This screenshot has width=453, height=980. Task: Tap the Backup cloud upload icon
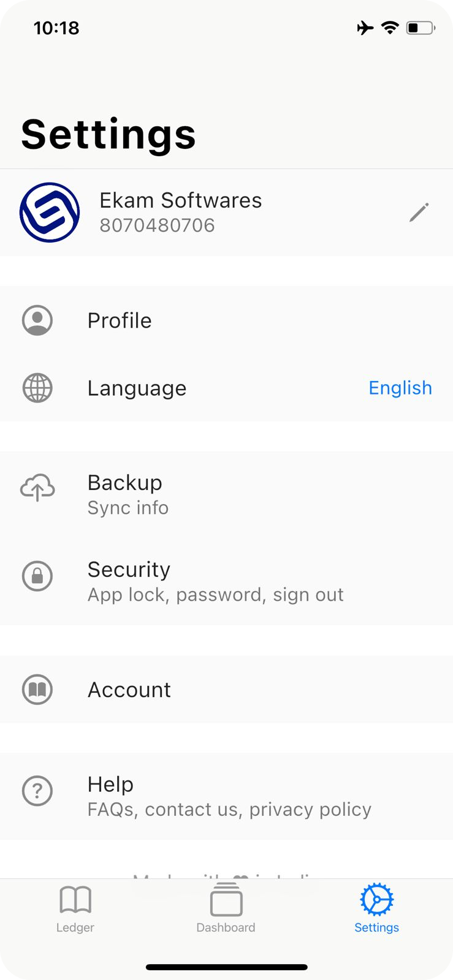[x=37, y=489]
